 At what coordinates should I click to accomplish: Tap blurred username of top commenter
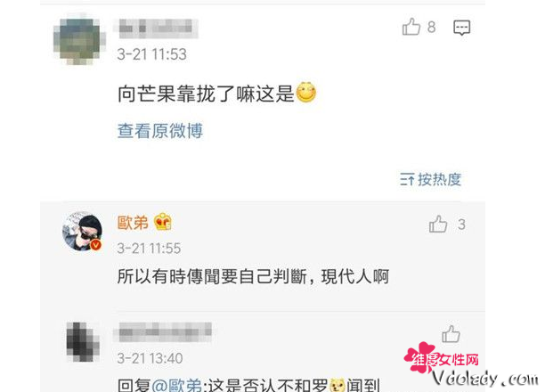156,29
